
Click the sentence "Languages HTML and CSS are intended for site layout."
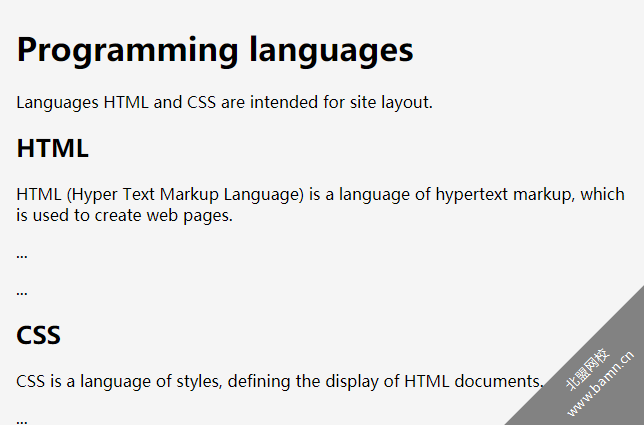coord(224,102)
